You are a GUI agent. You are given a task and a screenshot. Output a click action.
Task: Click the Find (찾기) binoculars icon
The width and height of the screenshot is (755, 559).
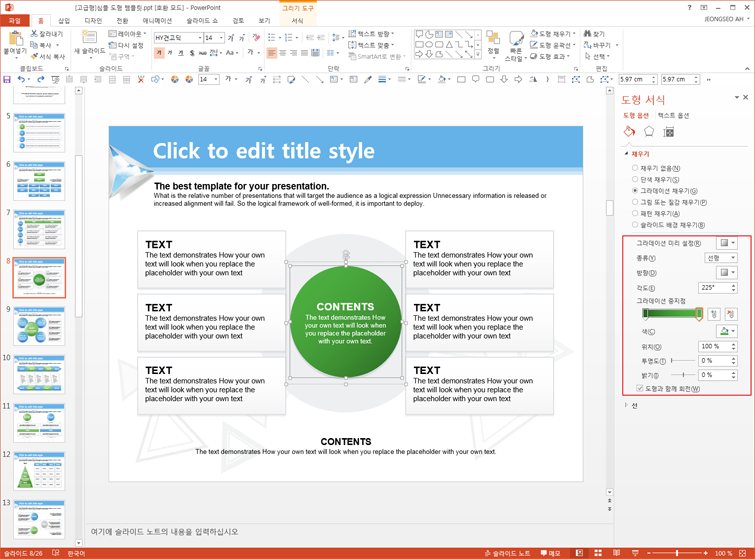(587, 34)
